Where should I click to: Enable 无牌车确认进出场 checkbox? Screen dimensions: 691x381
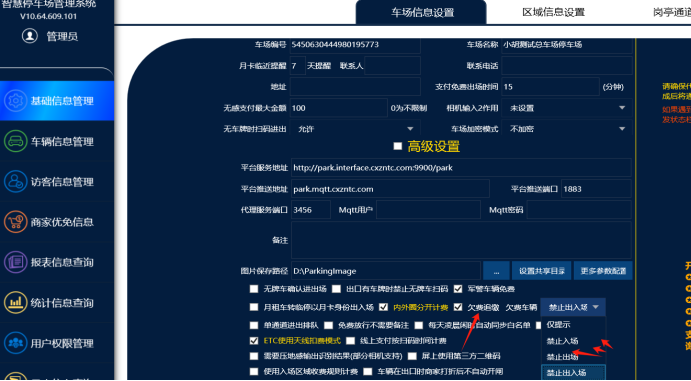pyautogui.click(x=253, y=289)
